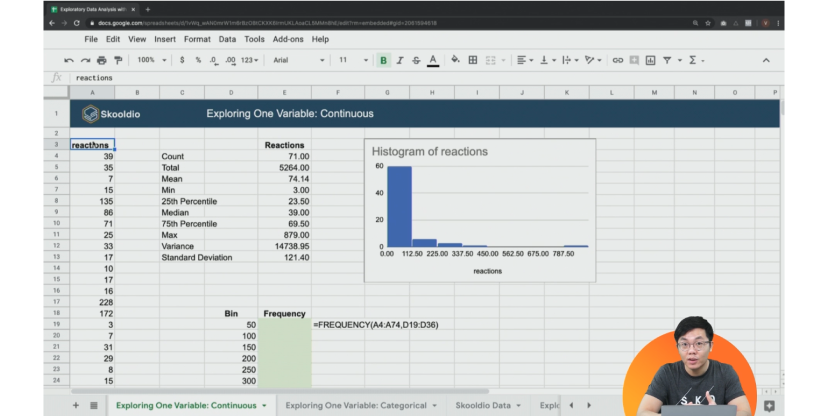Print the spreadsheet
Viewport: 827px width, 416px height.
[x=102, y=61]
